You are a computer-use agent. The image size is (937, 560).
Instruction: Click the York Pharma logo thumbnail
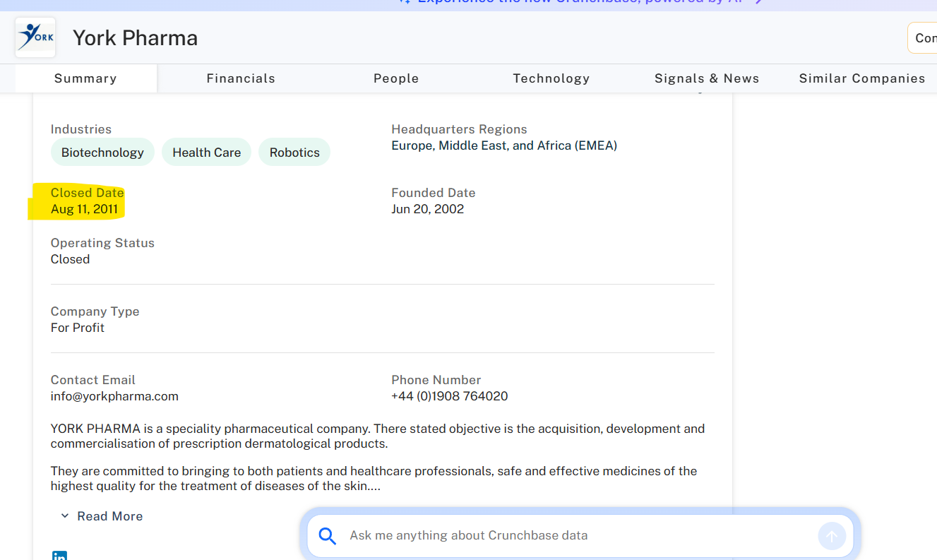(x=35, y=37)
